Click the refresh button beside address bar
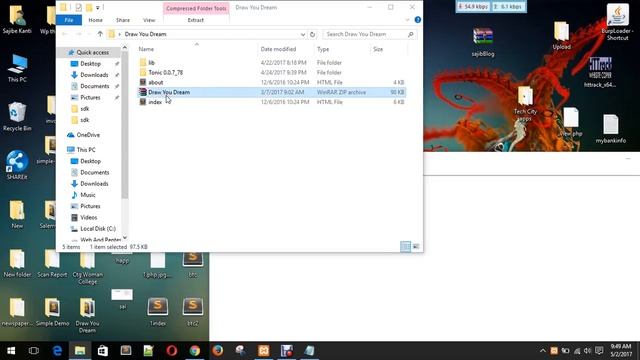Screen dimensions: 640x360 point(312,34)
